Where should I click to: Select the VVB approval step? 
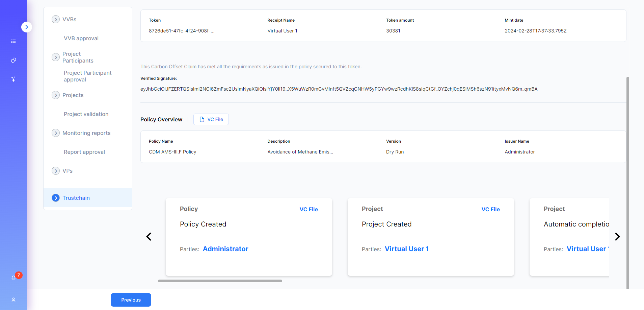click(x=81, y=38)
